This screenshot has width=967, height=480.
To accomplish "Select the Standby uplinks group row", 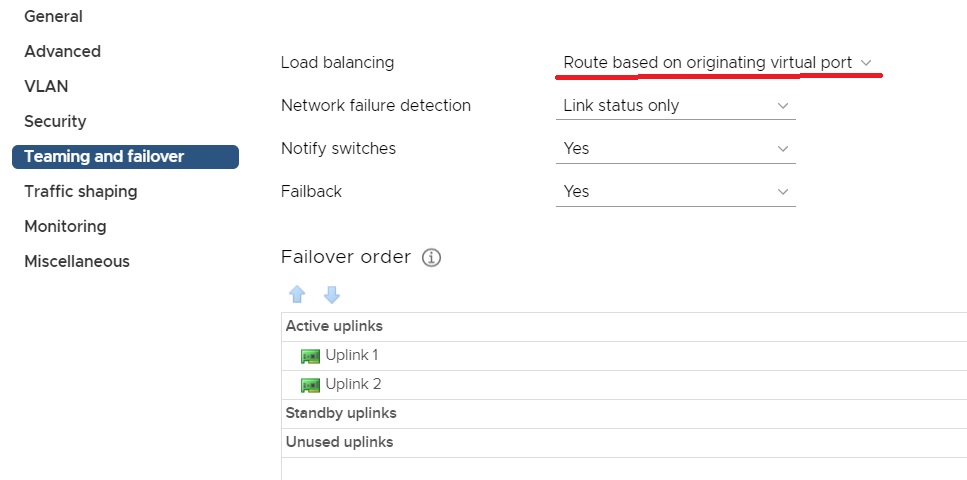I will pyautogui.click(x=623, y=413).
